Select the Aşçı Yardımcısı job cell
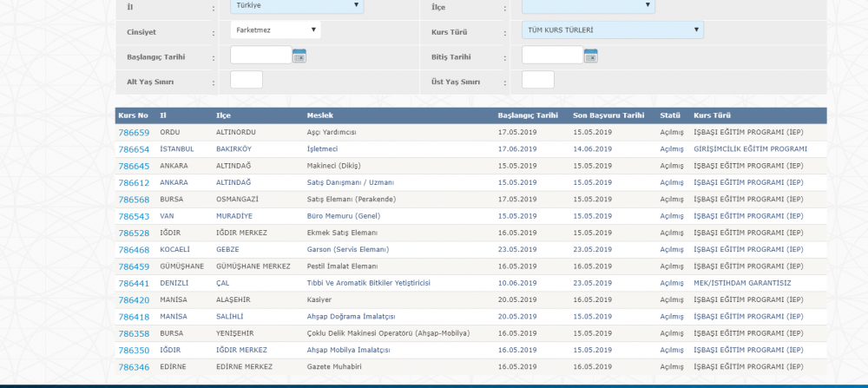868x388 pixels. 332,132
